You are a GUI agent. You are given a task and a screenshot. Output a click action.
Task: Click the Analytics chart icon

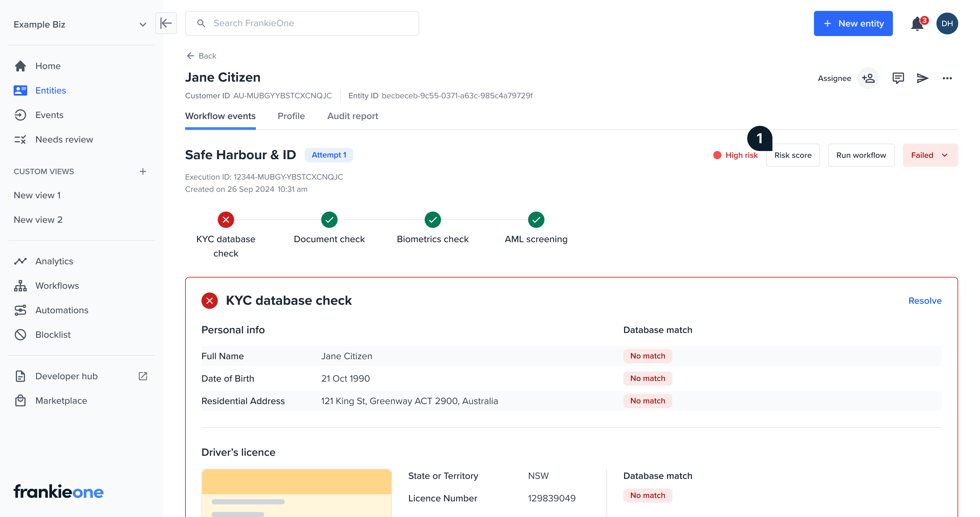pos(20,261)
